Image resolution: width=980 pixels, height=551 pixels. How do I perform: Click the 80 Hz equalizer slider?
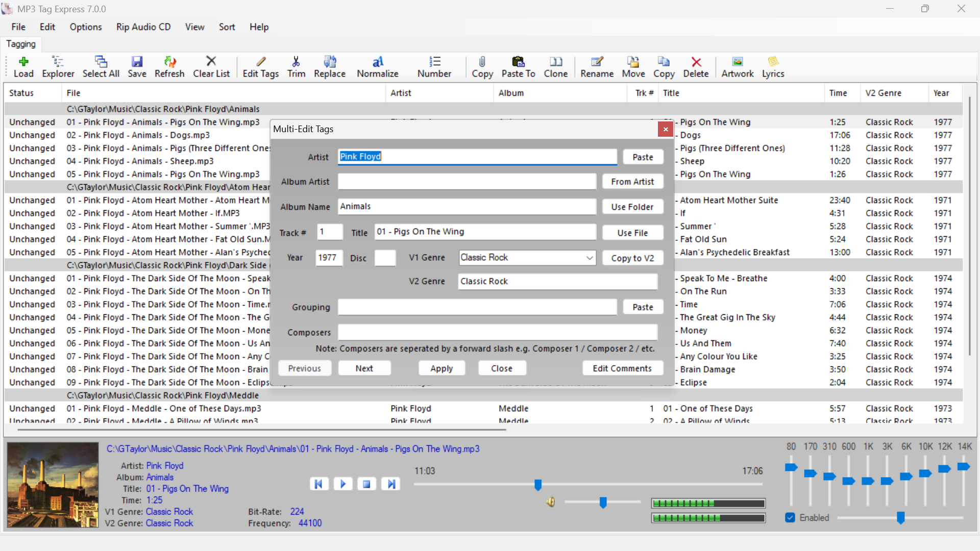791,467
